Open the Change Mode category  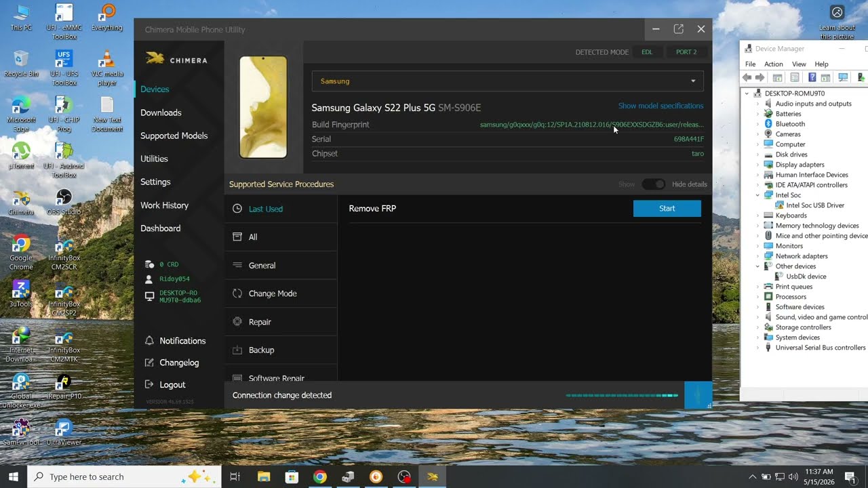click(x=281, y=293)
